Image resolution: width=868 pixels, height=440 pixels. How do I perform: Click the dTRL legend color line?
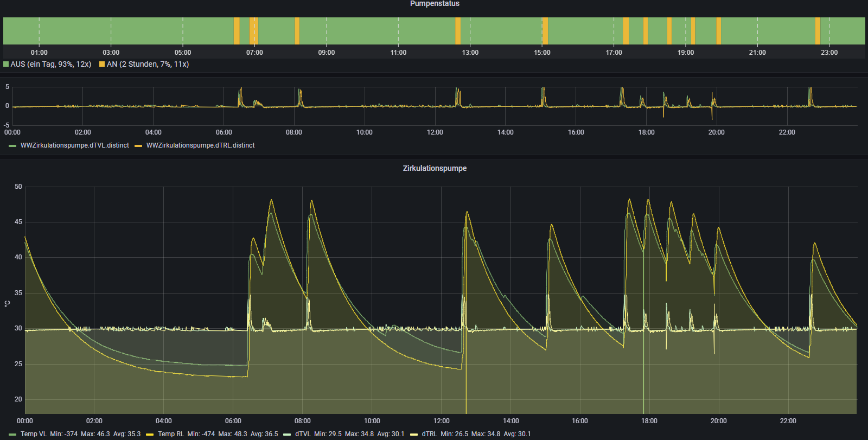pos(414,434)
